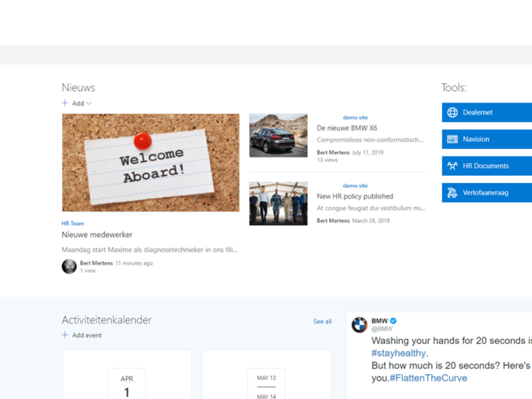This screenshot has height=399, width=532.
Task: Open the Nieuwe medewerker article title
Action: point(97,235)
